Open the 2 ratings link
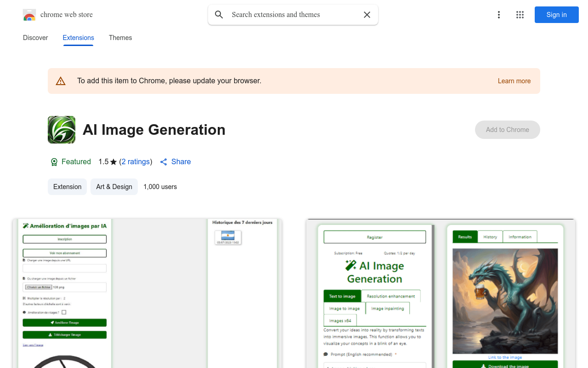 pos(136,162)
